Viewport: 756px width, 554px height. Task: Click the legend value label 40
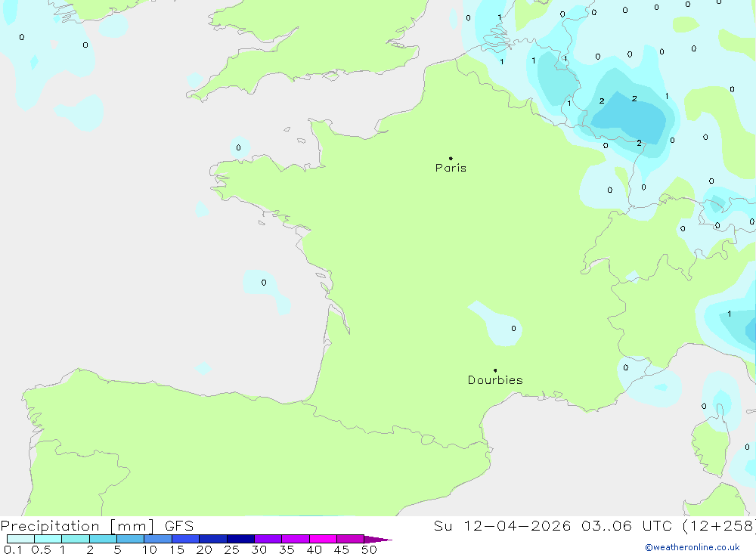(314, 549)
